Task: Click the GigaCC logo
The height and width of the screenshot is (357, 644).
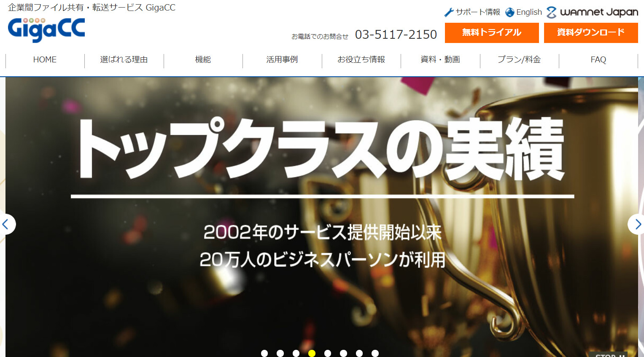Action: coord(46,30)
